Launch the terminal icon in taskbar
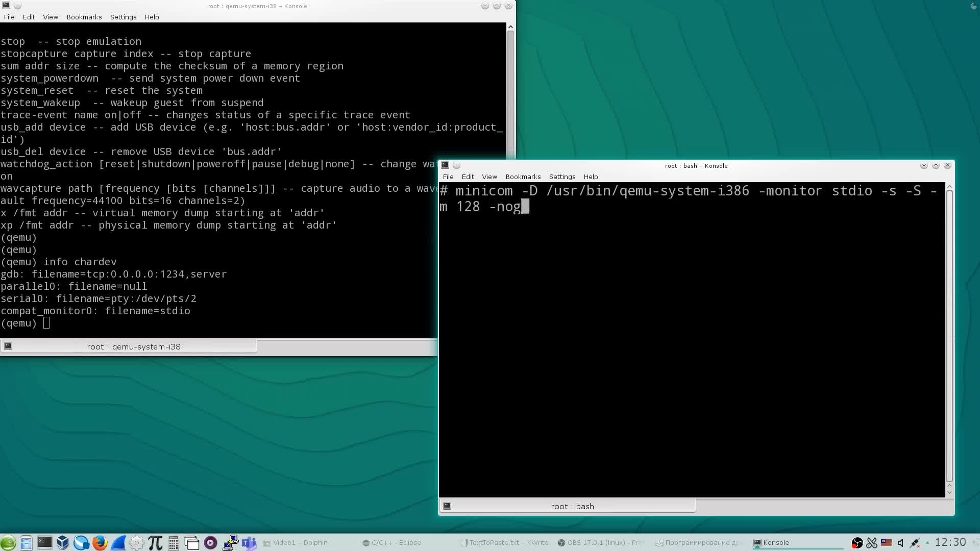This screenshot has height=551, width=980. (x=44, y=542)
